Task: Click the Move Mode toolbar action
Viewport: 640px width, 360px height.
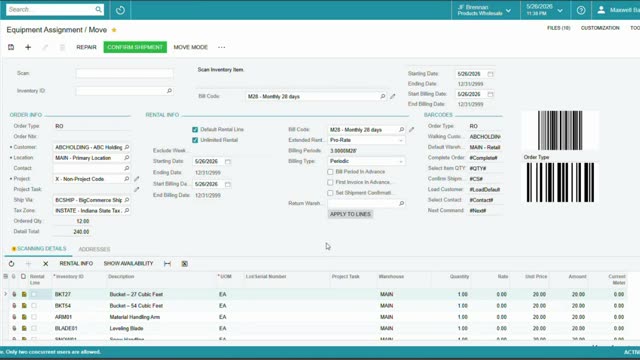Action: (191, 47)
